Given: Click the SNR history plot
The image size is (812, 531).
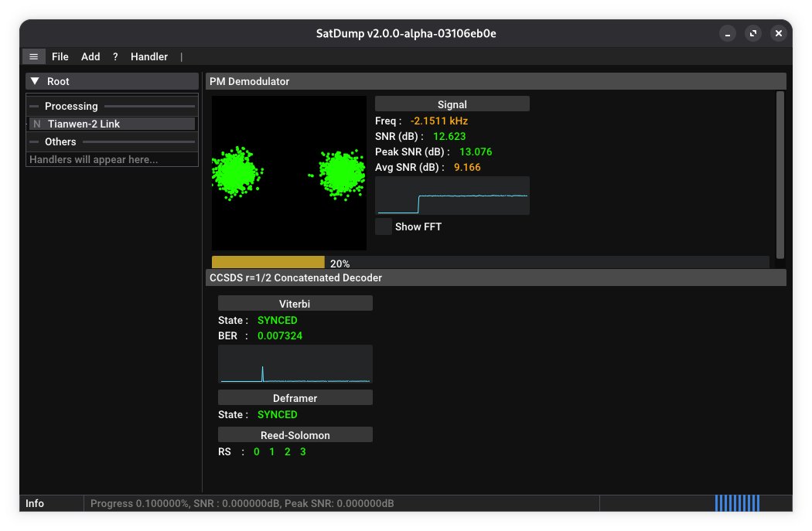Looking at the screenshot, I should (x=452, y=196).
